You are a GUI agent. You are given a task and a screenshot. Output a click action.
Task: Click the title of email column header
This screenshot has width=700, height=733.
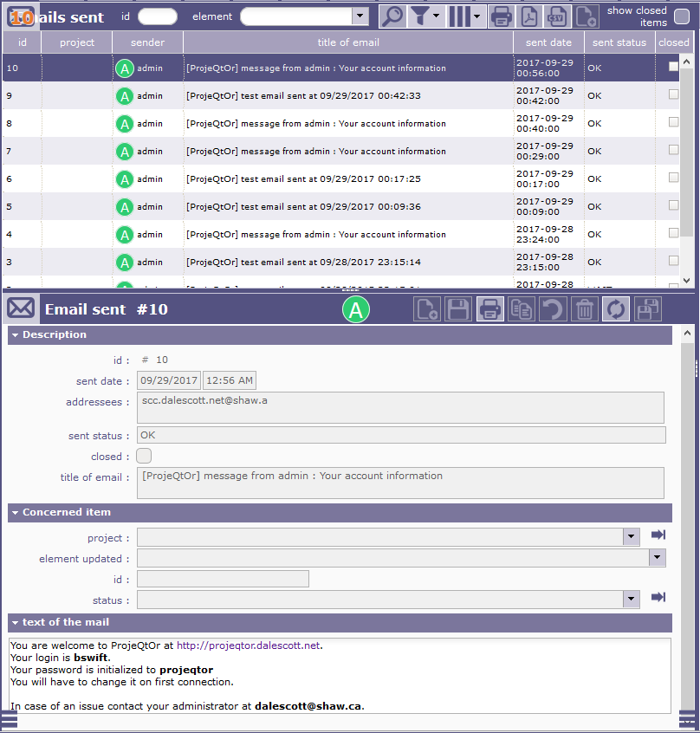click(347, 42)
